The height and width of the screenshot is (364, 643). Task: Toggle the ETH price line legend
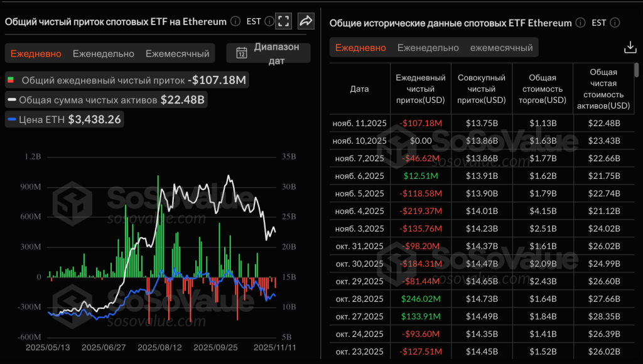[11, 119]
